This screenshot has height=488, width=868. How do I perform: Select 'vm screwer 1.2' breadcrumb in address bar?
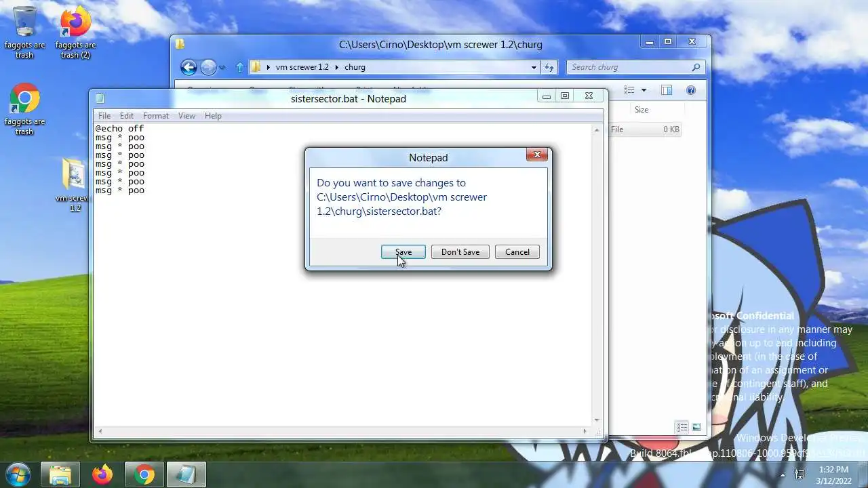[x=302, y=67]
